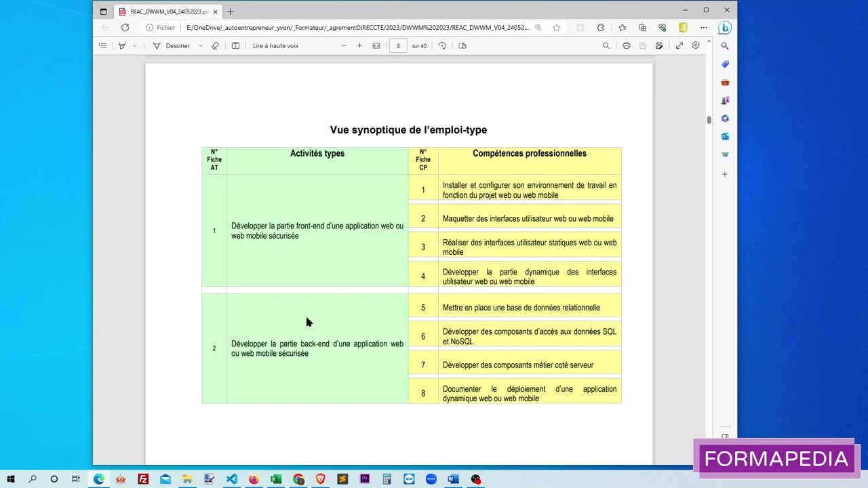
Task: Click the sidebar search icon
Action: 725,46
